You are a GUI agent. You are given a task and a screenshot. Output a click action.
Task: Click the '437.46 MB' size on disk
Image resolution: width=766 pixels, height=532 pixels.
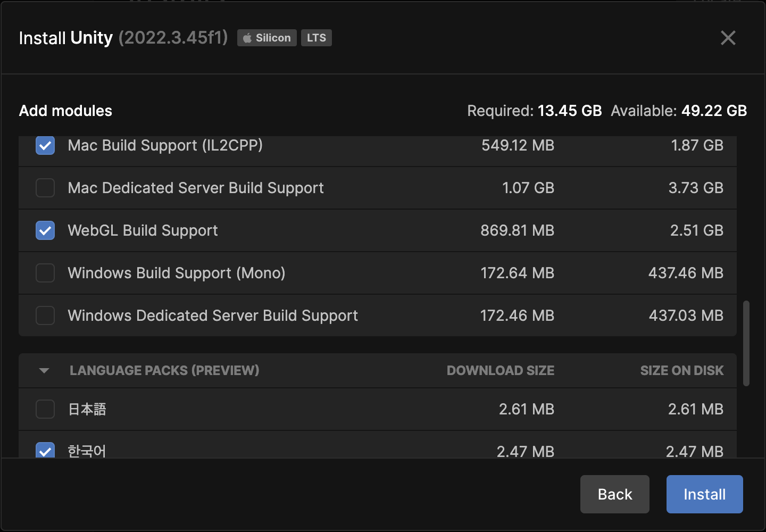click(x=686, y=273)
